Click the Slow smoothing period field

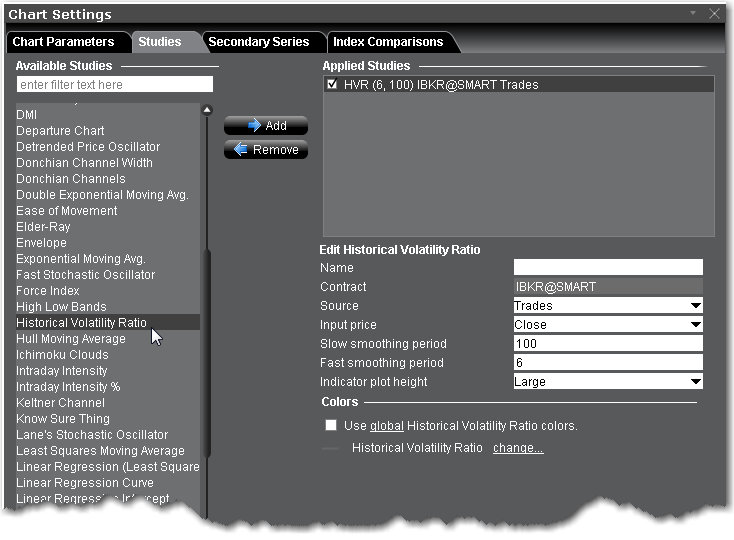(607, 344)
